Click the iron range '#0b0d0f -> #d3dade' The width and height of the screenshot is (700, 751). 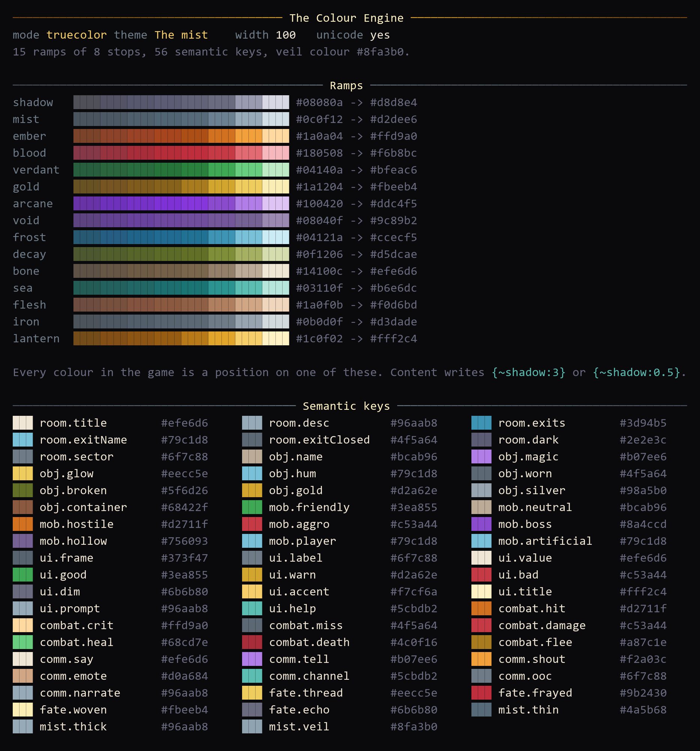tap(356, 321)
